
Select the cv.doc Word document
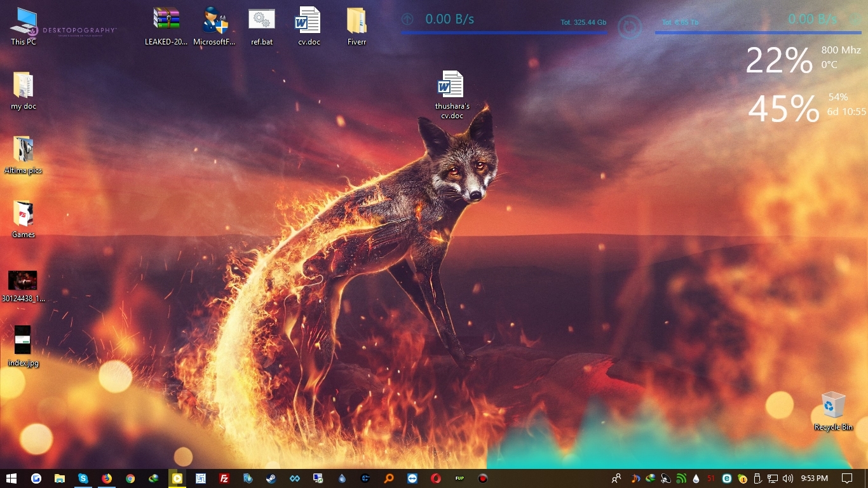(x=309, y=26)
